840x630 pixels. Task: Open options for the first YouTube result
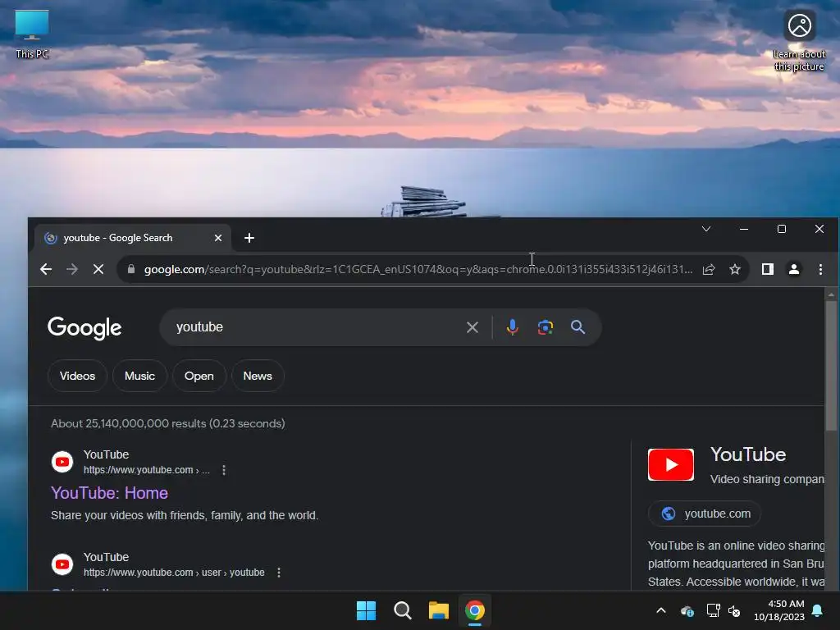(x=224, y=470)
